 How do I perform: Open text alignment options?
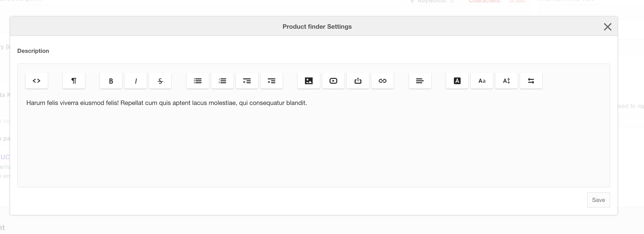420,81
